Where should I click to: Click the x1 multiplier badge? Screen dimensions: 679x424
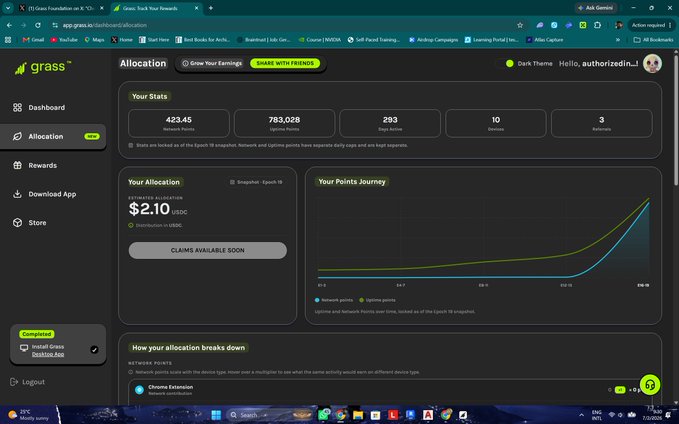point(620,390)
